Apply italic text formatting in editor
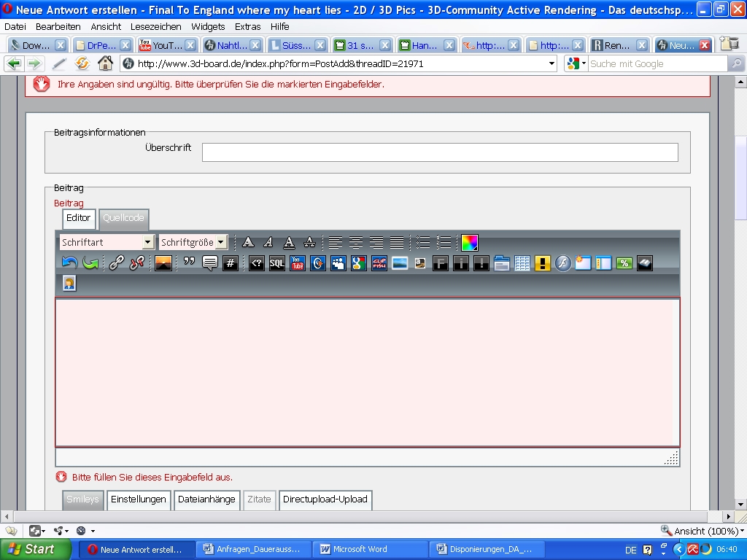This screenshot has width=747, height=560. [268, 242]
